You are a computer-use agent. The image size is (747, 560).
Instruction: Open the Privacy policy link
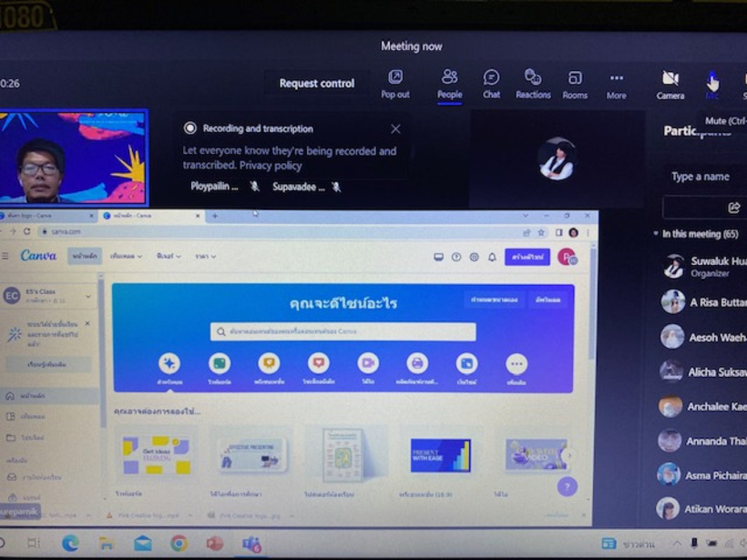(x=271, y=166)
